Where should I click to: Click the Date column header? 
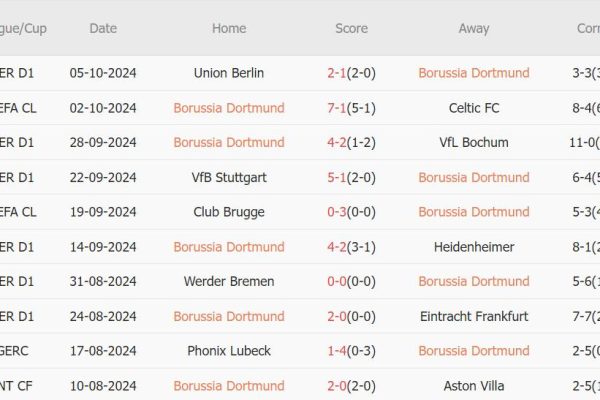(x=103, y=28)
